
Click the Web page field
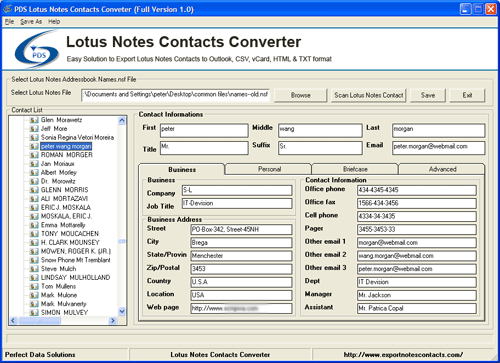tap(241, 308)
